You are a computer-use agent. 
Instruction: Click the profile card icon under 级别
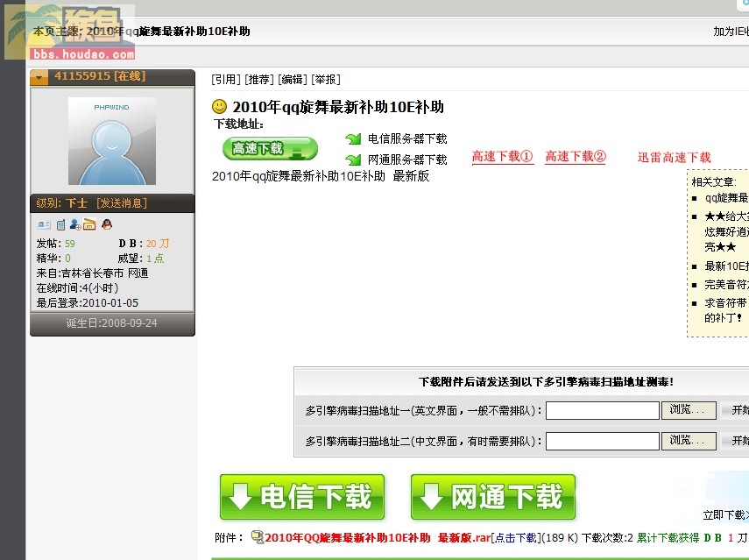44,224
